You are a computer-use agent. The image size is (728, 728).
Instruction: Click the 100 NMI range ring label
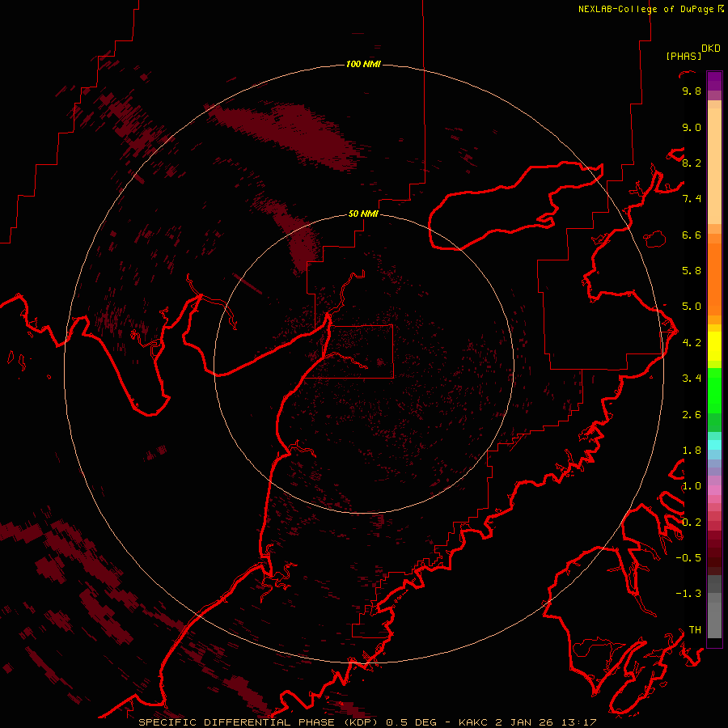click(x=363, y=64)
